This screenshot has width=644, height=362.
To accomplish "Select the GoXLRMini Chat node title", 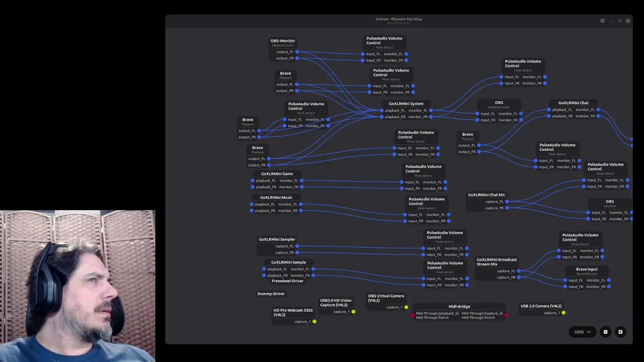I will click(x=573, y=103).
